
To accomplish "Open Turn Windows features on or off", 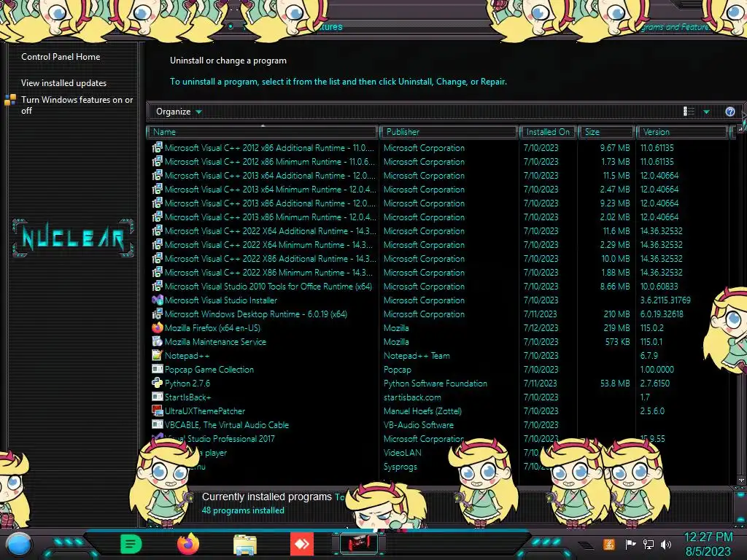I will point(77,105).
